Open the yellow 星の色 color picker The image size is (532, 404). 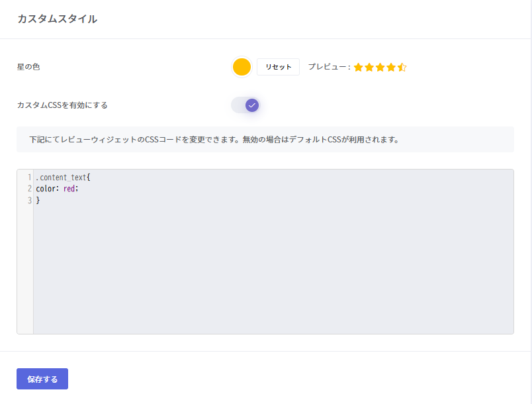click(242, 67)
